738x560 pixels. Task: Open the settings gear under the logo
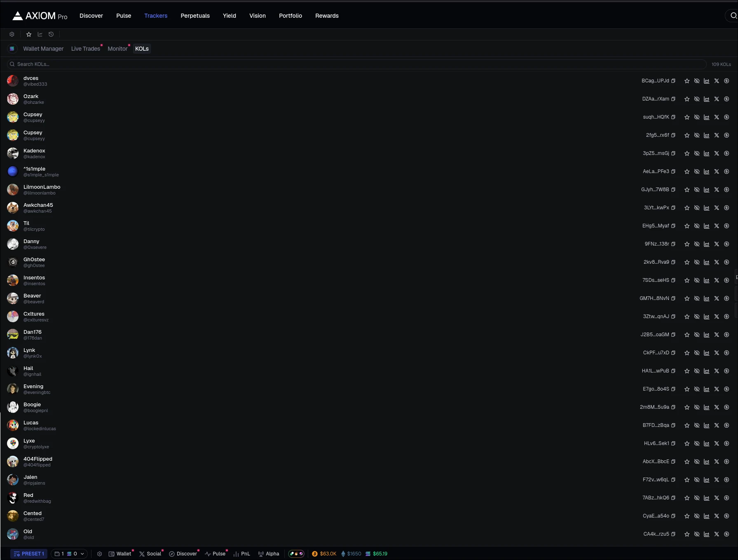[x=12, y=34]
